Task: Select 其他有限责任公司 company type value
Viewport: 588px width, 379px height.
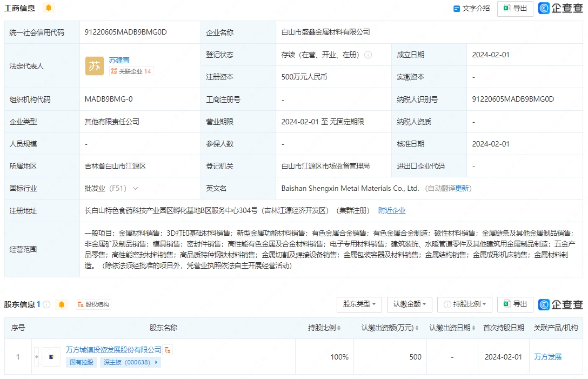Action: click(x=112, y=122)
